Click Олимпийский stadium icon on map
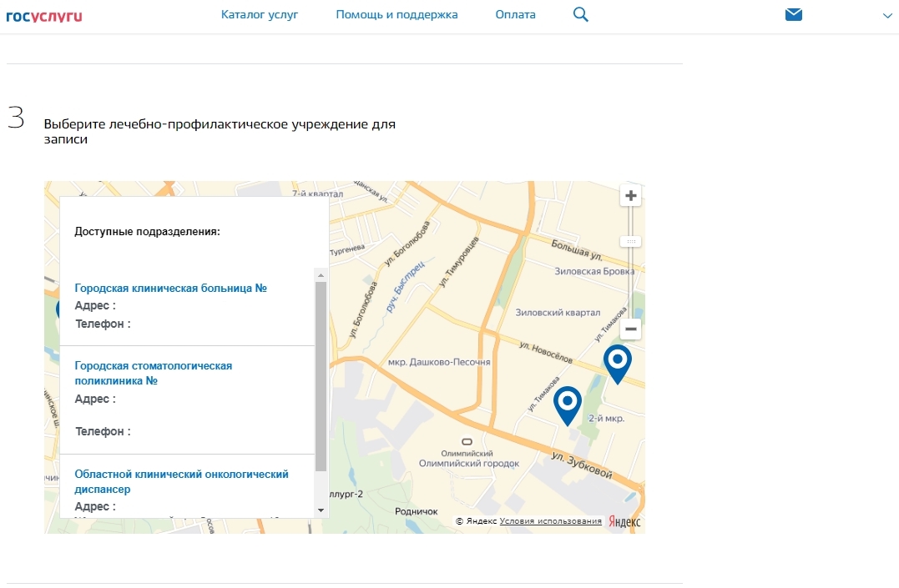 (467, 442)
